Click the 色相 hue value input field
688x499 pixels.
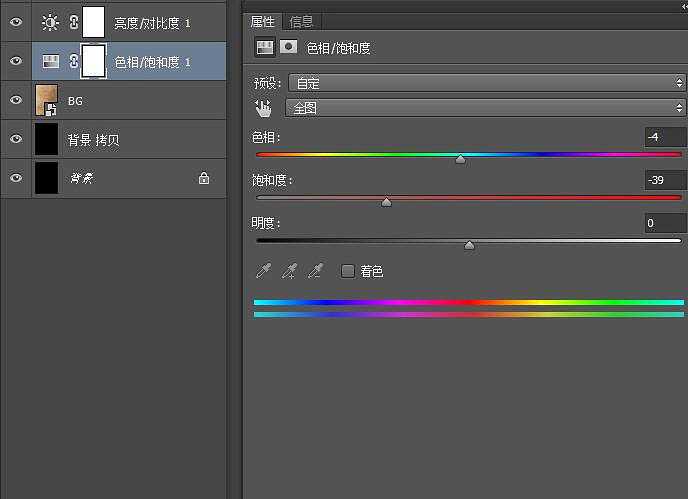click(664, 137)
